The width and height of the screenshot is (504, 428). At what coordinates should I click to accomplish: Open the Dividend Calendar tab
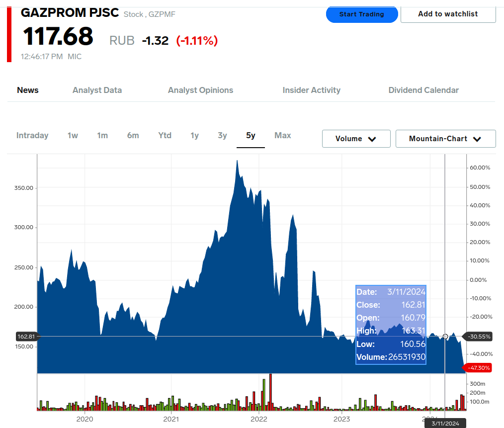(423, 90)
